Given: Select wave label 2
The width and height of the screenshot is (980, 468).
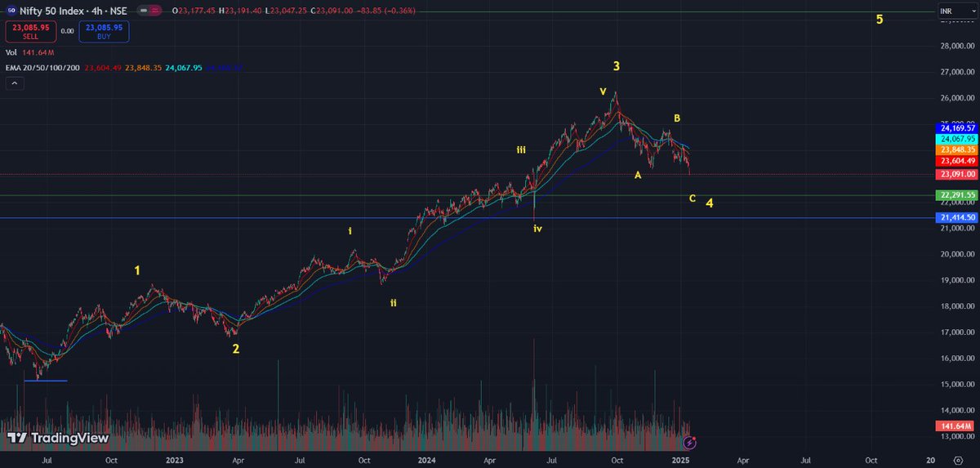Looking at the screenshot, I should click(236, 349).
